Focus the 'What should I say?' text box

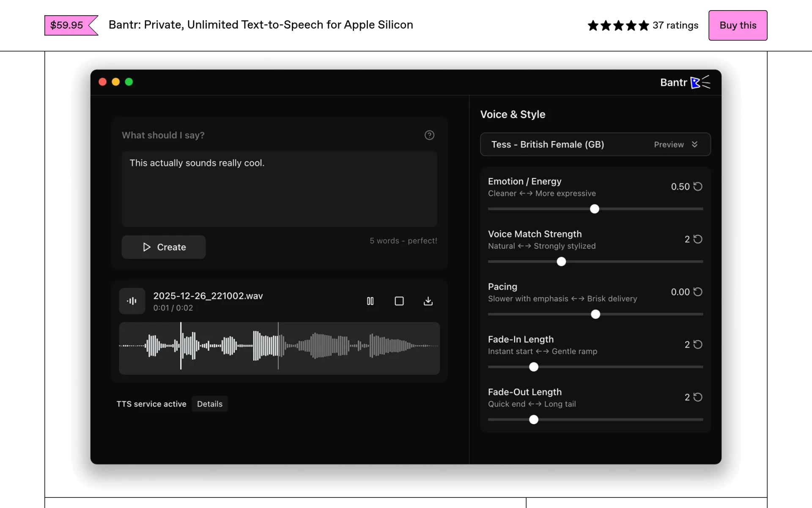[280, 189]
